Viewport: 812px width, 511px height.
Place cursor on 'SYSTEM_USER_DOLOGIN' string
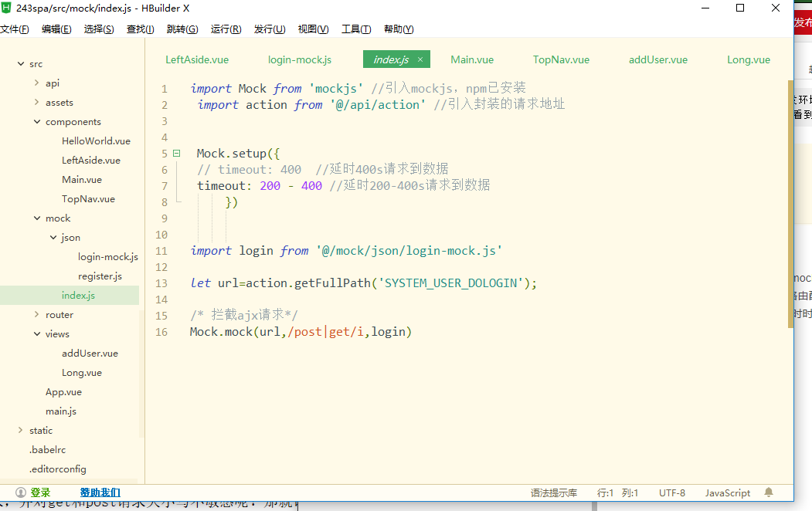(450, 283)
